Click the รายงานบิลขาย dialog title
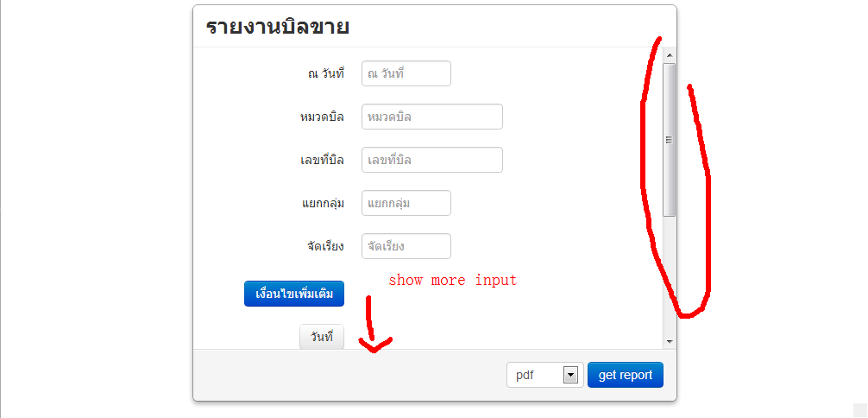 pyautogui.click(x=277, y=27)
